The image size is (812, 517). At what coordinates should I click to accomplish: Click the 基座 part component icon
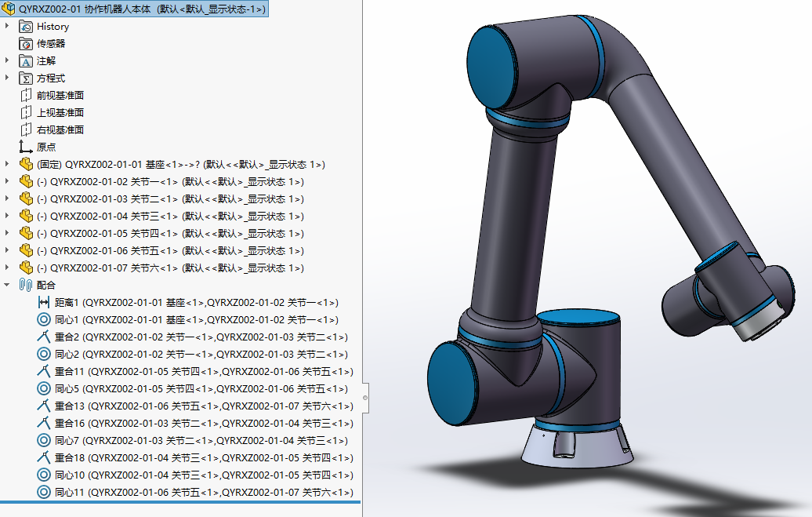click(26, 165)
